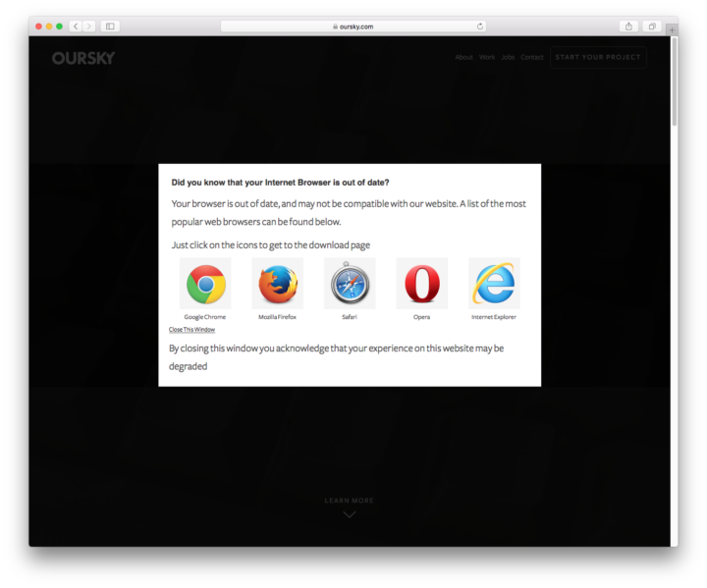Open the Work nav link
The width and height of the screenshot is (707, 588).
tap(487, 57)
